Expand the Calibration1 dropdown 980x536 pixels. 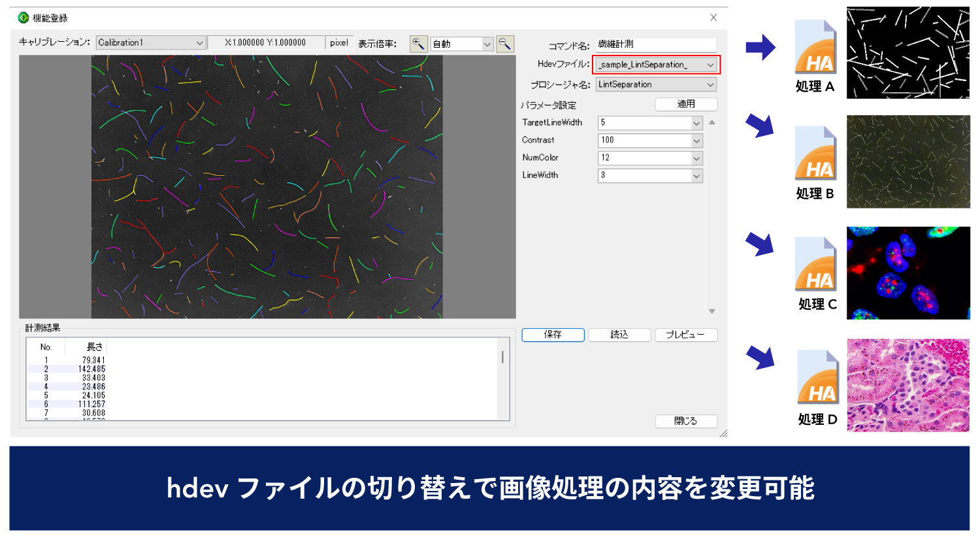(199, 43)
